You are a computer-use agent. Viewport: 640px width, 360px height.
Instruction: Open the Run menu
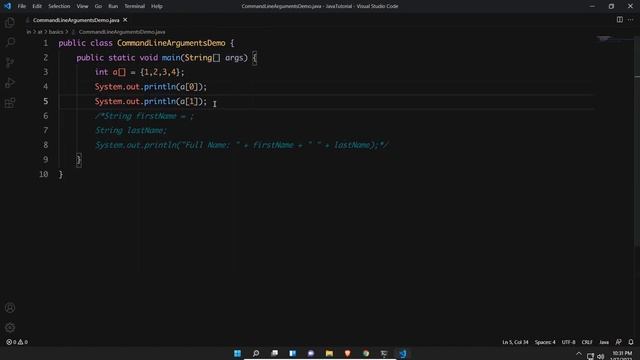[x=113, y=6]
